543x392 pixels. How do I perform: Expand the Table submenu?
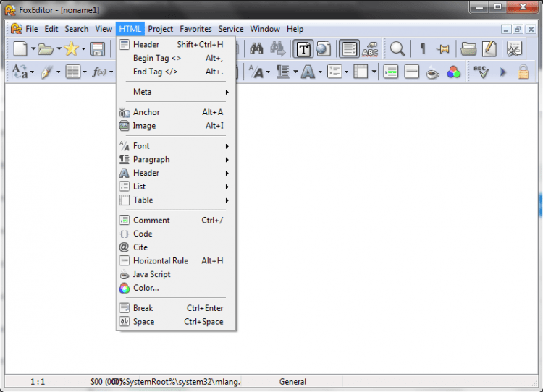(176, 200)
